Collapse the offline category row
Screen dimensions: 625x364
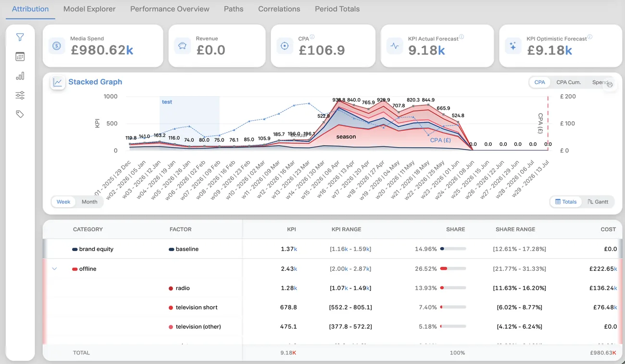pos(54,269)
